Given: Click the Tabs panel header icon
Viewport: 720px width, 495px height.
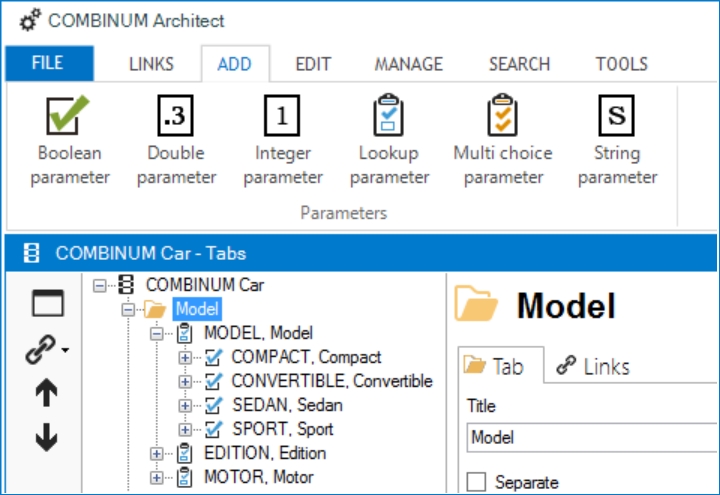Looking at the screenshot, I should coord(31,253).
